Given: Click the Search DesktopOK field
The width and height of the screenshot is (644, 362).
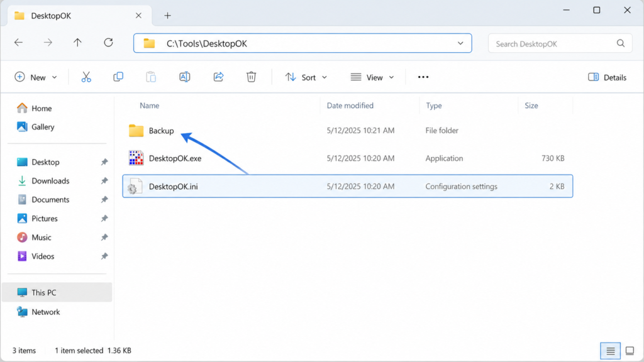Looking at the screenshot, I should pos(560,43).
